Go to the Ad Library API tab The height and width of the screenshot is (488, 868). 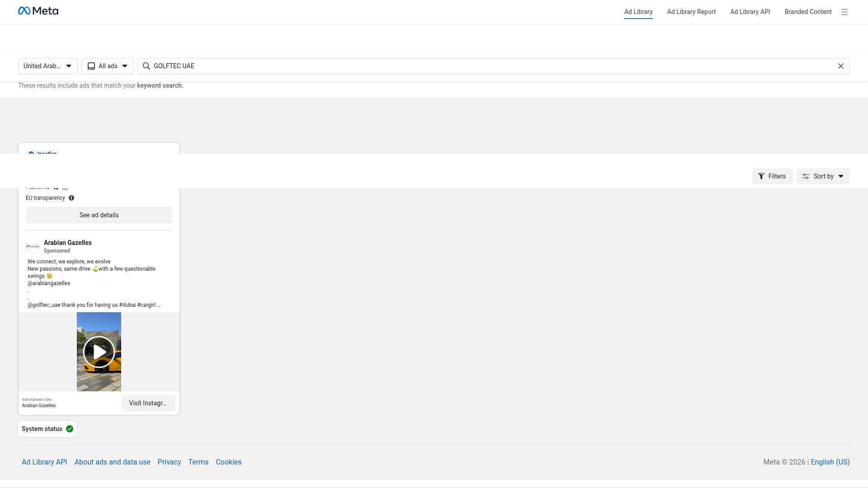point(750,12)
